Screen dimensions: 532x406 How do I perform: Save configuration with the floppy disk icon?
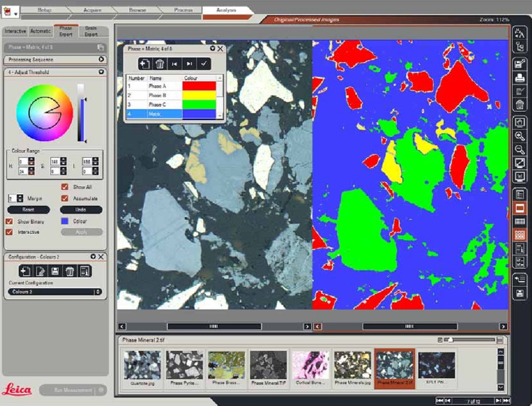click(x=55, y=271)
